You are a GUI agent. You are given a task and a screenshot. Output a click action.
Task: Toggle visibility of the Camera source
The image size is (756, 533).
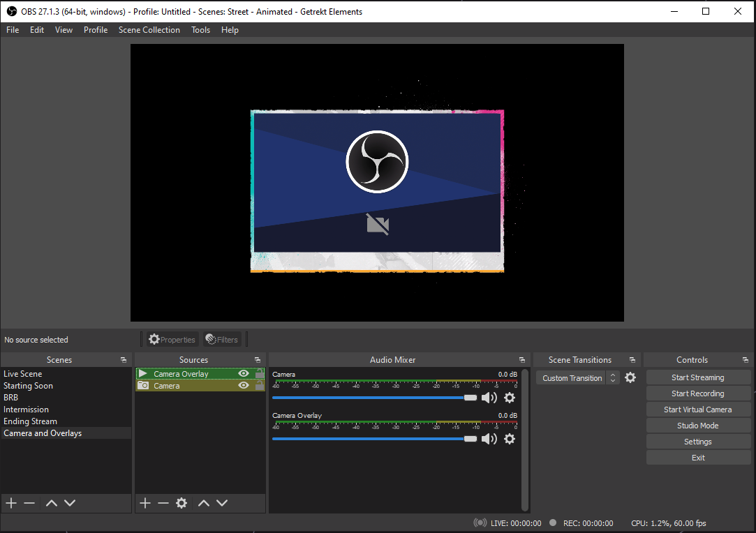tap(244, 386)
